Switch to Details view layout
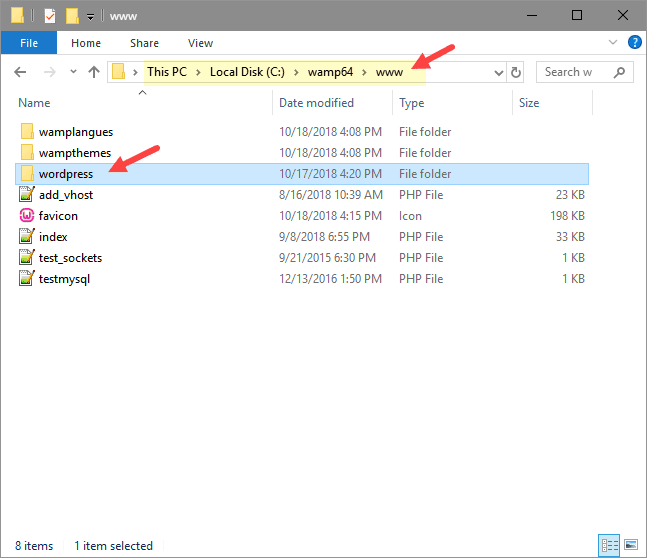Viewport: 647px width, 558px height. click(x=609, y=546)
